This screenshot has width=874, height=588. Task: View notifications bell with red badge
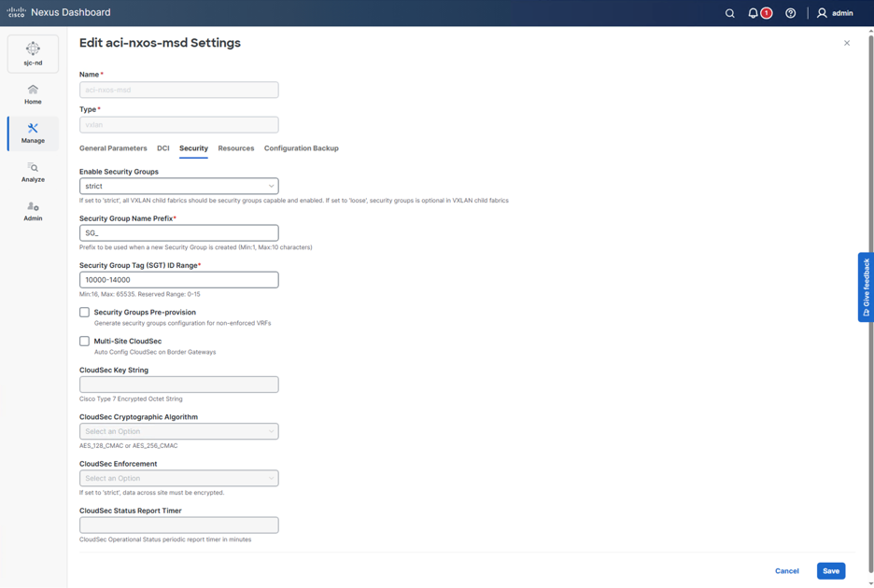(x=760, y=13)
